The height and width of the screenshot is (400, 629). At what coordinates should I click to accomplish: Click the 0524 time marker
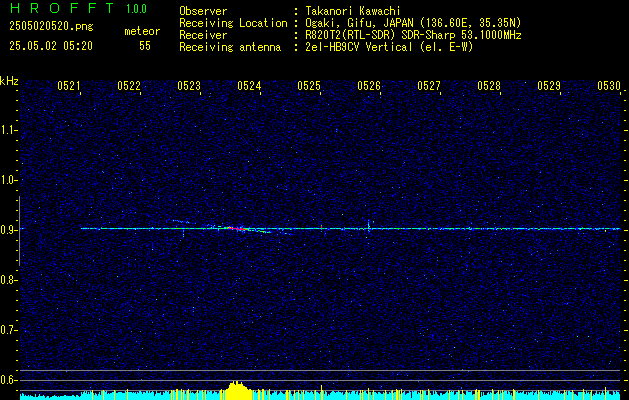(249, 86)
